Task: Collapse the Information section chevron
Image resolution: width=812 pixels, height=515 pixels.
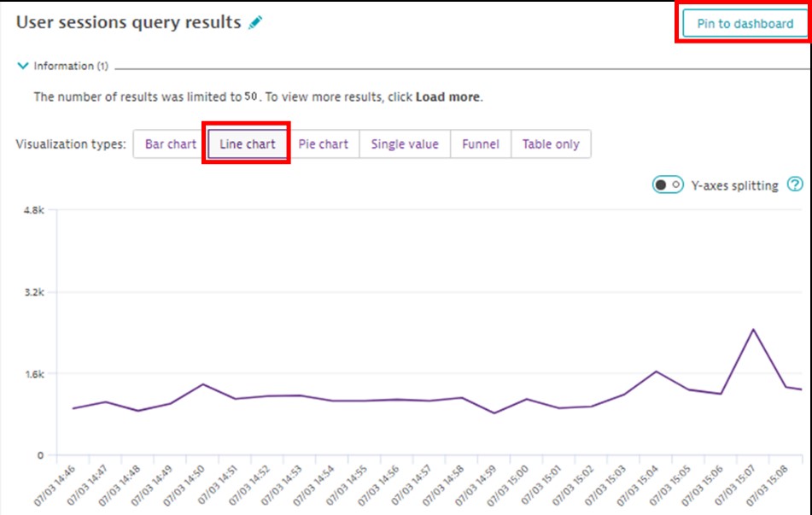Action: 22,65
